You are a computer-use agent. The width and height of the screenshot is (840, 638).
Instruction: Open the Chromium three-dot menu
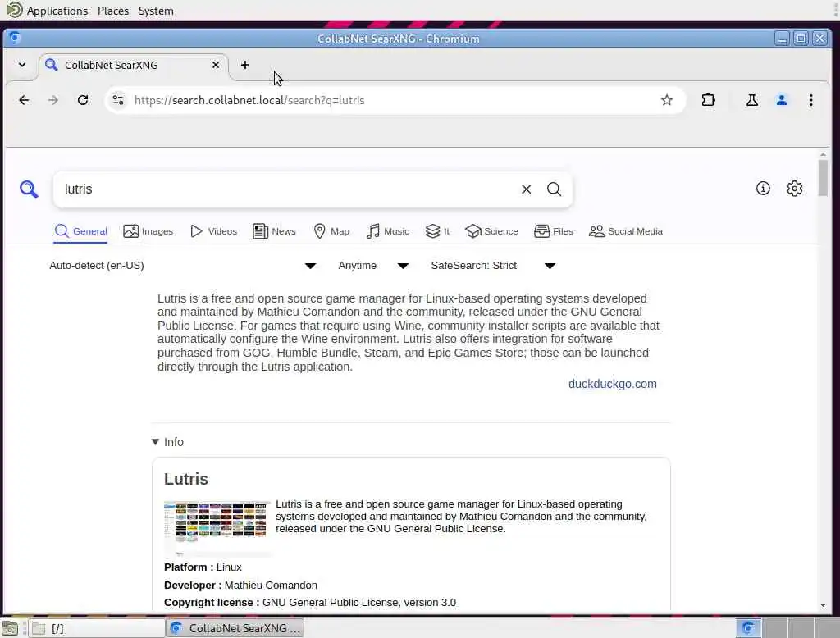click(811, 100)
